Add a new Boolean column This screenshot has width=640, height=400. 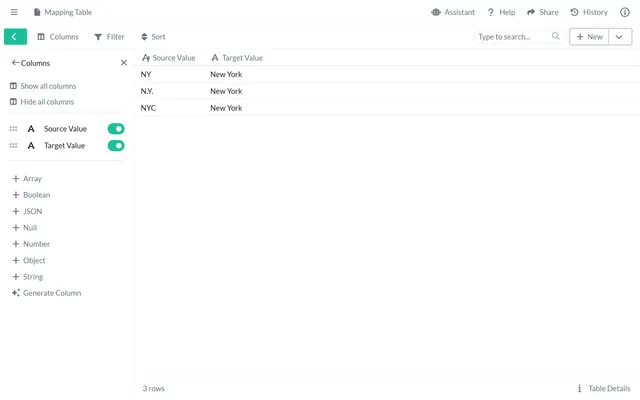pos(36,195)
